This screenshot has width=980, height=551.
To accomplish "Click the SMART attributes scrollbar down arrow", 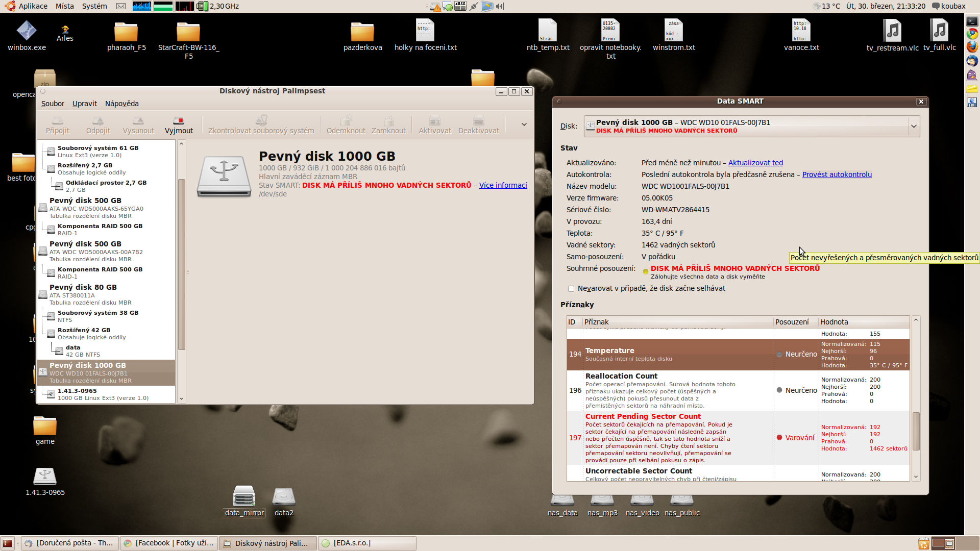I will [916, 477].
